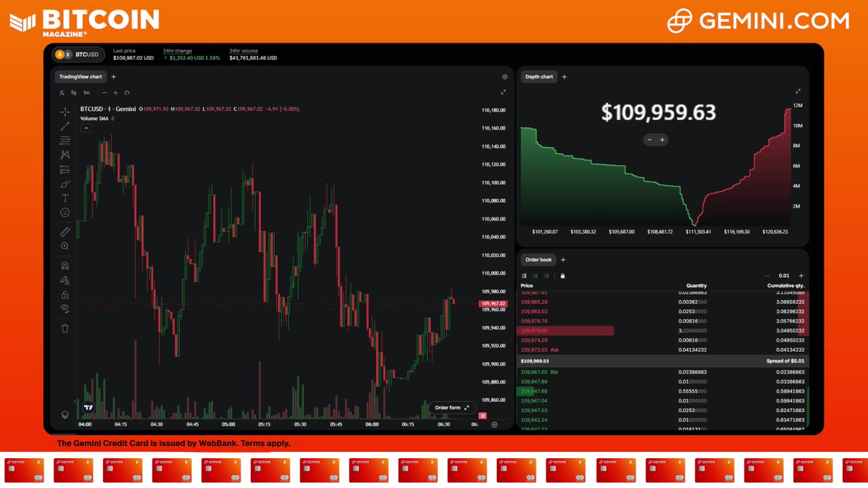
Task: Click the Last price $109,967.02 USD
Action: 134,58
